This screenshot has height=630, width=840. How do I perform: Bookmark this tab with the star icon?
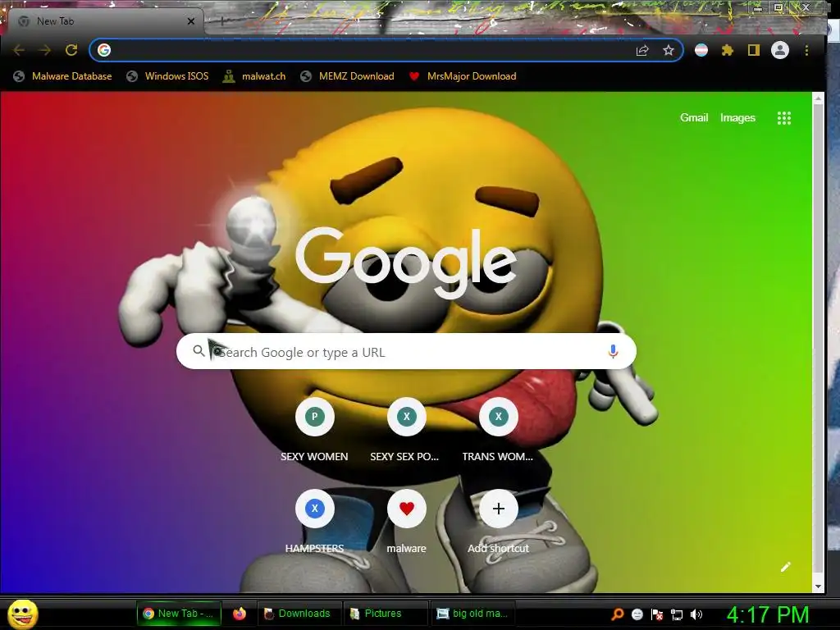click(668, 50)
